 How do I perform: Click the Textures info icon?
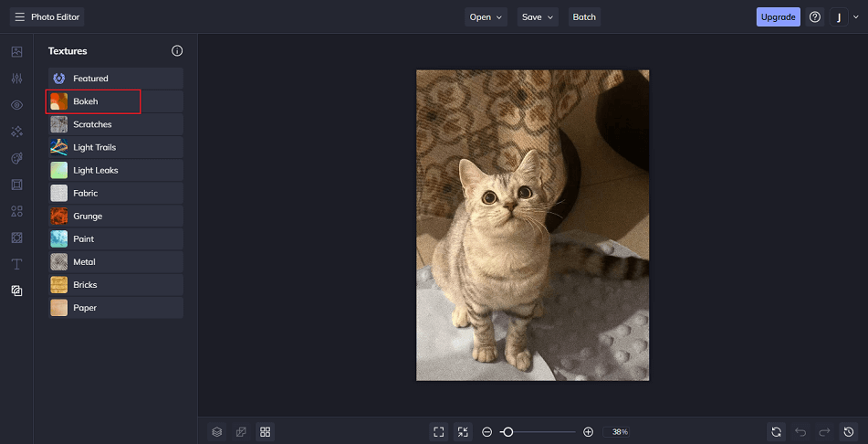point(177,51)
